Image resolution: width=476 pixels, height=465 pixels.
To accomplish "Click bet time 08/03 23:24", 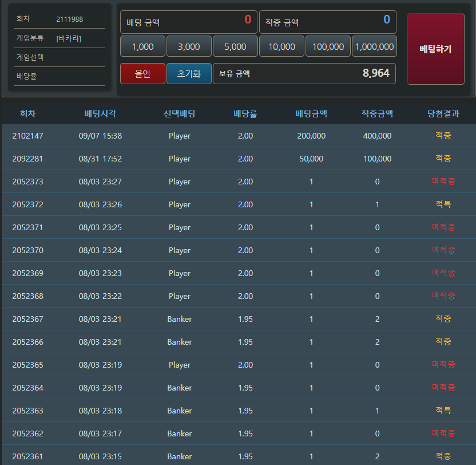I will pos(100,250).
